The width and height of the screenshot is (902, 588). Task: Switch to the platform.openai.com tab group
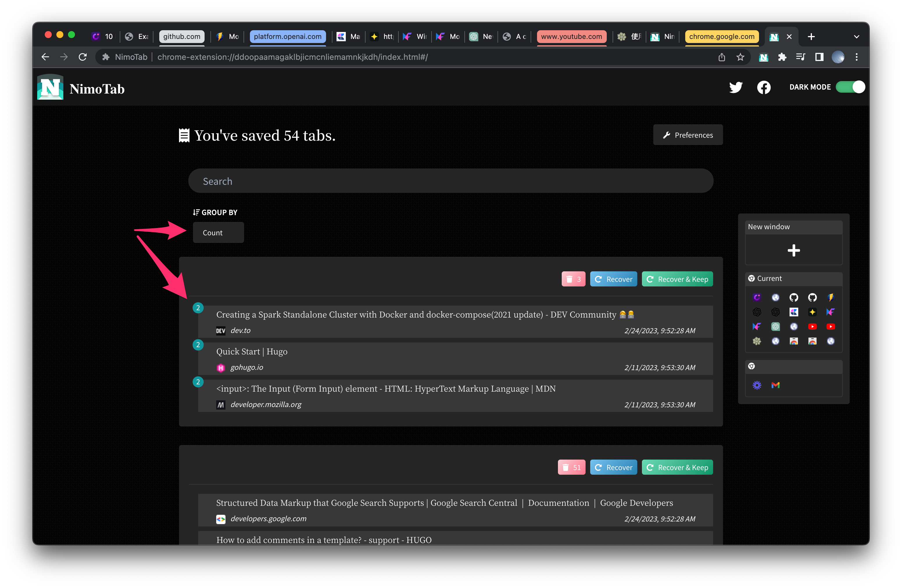[x=288, y=37]
